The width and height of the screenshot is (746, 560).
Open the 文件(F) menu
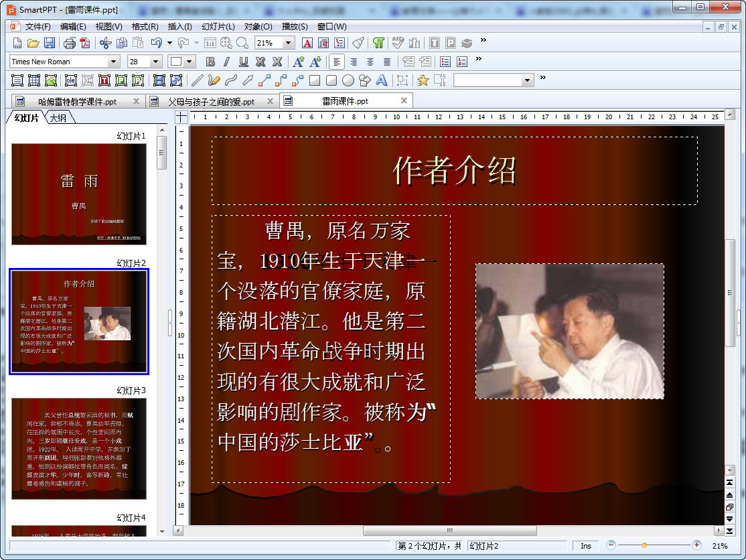pyautogui.click(x=38, y=27)
